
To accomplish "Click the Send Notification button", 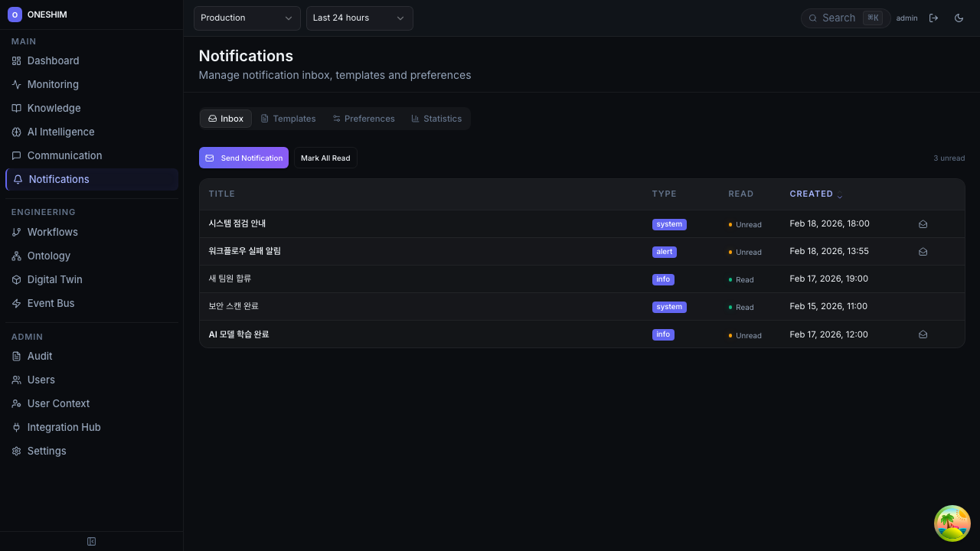I will pos(243,158).
